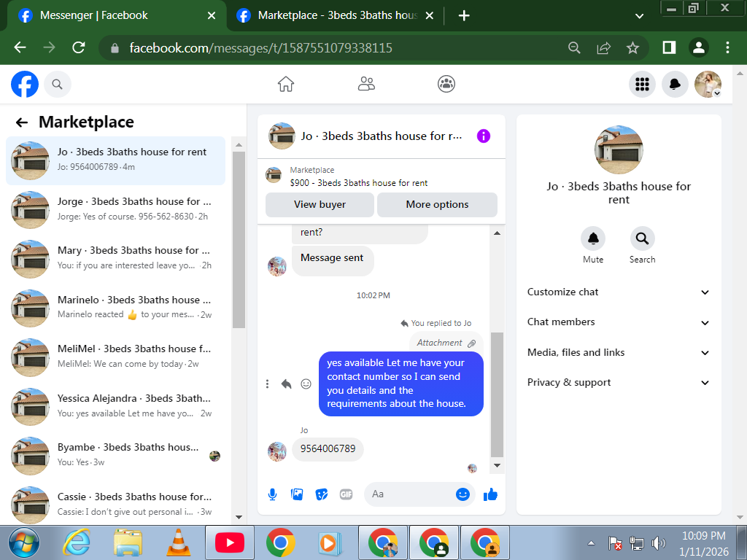Reply to the blue message arrow icon
The height and width of the screenshot is (560, 747).
tap(286, 384)
